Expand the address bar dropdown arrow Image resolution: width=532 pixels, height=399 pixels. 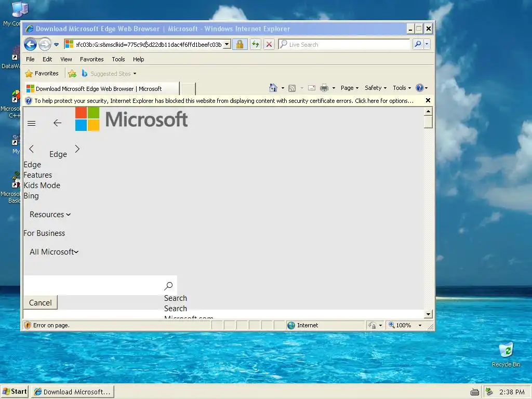pyautogui.click(x=227, y=45)
